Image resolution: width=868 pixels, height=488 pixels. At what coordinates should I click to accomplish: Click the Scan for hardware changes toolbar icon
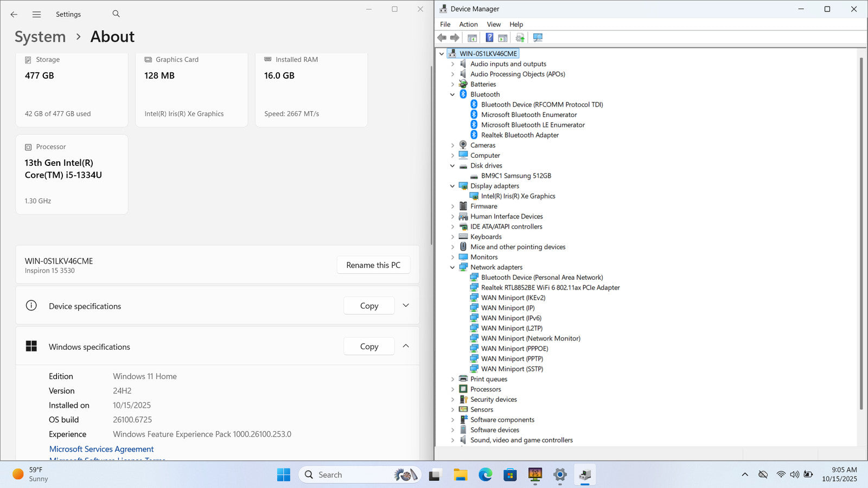tap(538, 37)
